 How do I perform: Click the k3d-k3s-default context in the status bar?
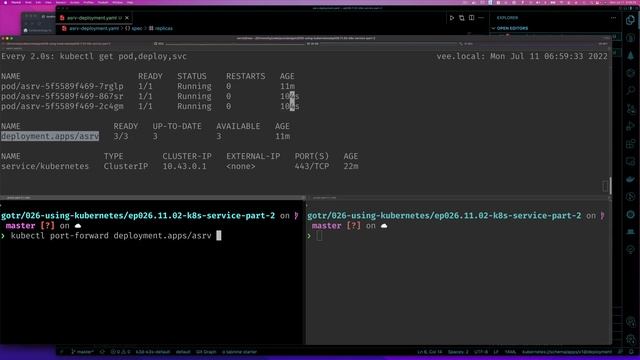click(153, 351)
